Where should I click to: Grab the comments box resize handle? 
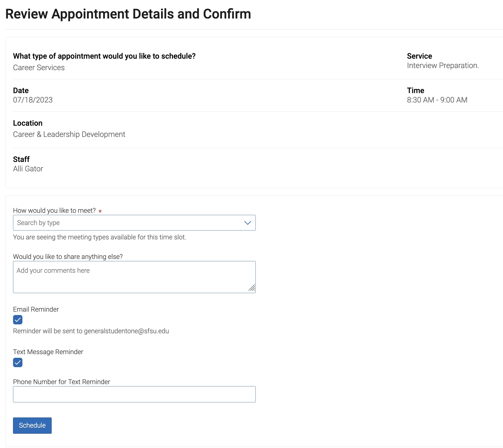[252, 288]
